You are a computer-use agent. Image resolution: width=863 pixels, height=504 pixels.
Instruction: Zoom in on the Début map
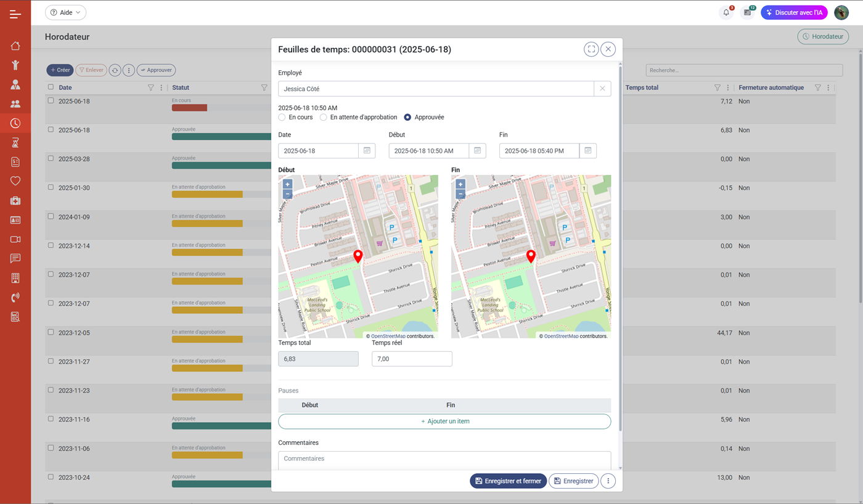[287, 184]
